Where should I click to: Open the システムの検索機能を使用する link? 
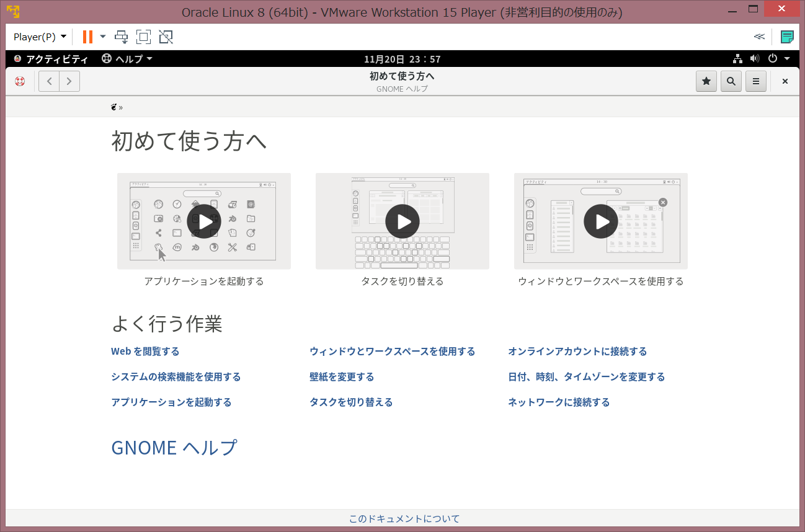pyautogui.click(x=176, y=377)
